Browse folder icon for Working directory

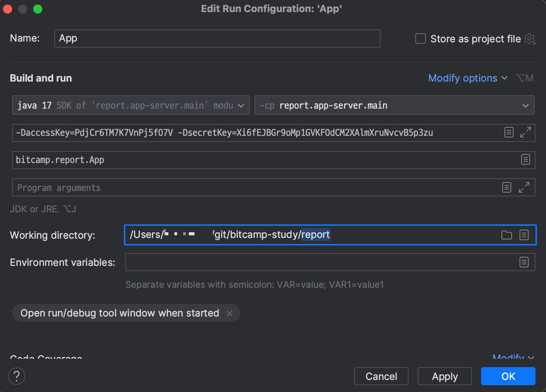coord(507,235)
